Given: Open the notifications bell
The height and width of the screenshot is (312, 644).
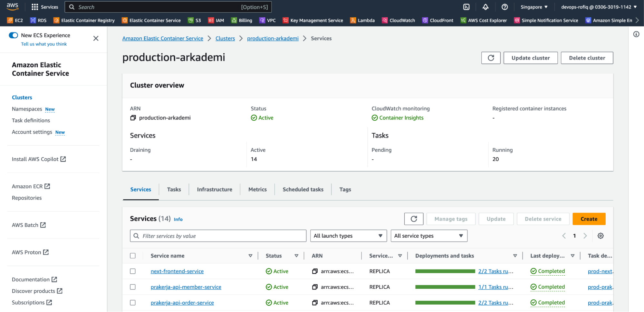Looking at the screenshot, I should [x=485, y=7].
